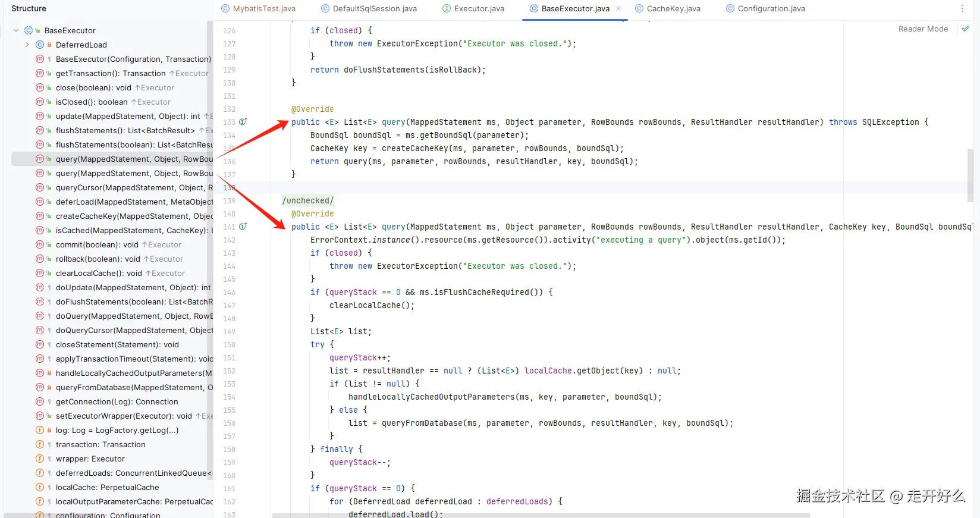Click the editor horizontal scrollbar
The image size is (980, 518).
541,515
